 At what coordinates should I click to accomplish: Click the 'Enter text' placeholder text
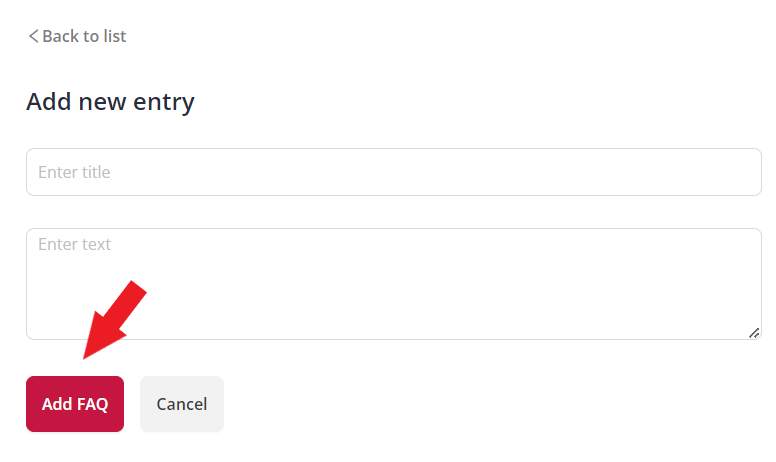74,244
